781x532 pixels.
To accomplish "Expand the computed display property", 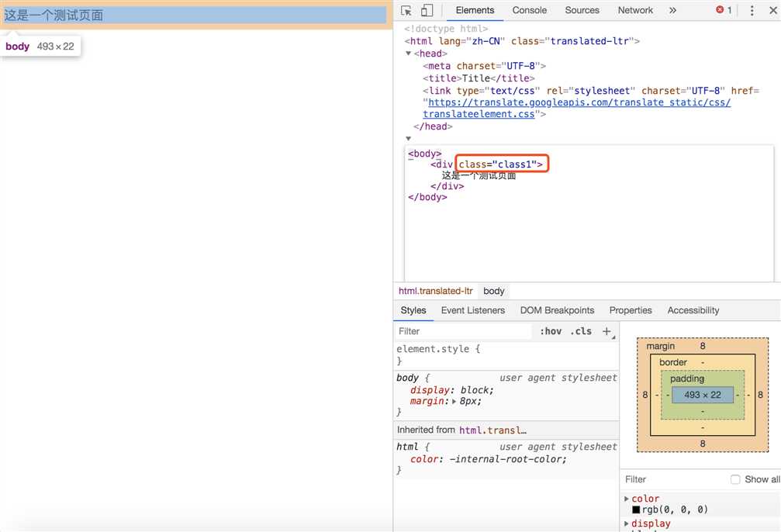I will point(627,523).
